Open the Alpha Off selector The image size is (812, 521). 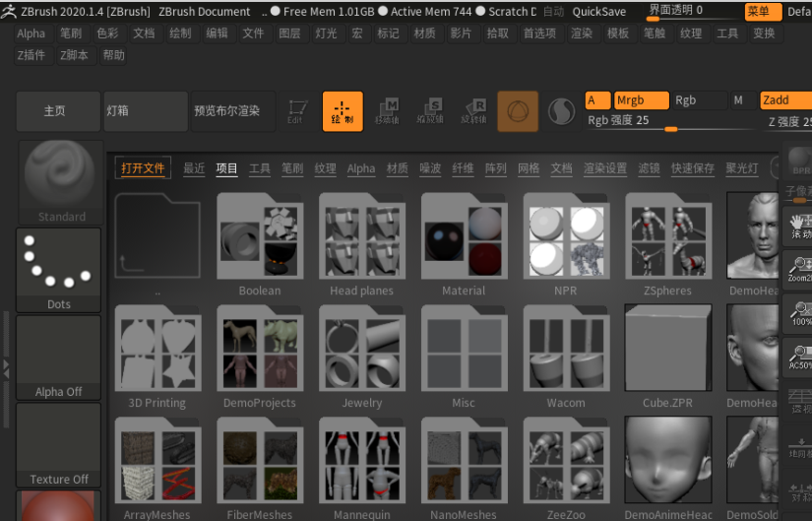click(x=59, y=358)
